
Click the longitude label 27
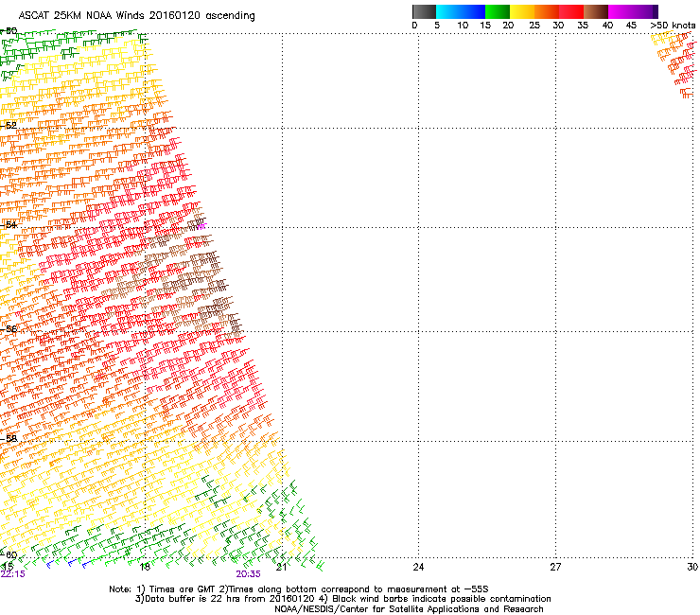[x=555, y=567]
